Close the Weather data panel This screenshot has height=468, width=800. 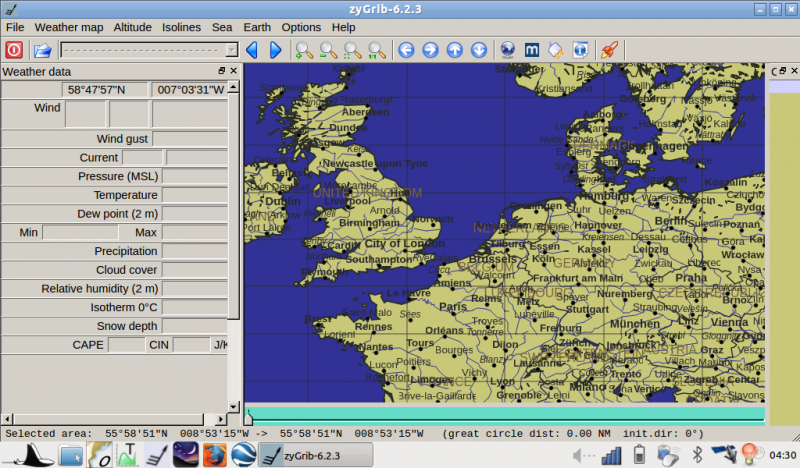pos(234,71)
